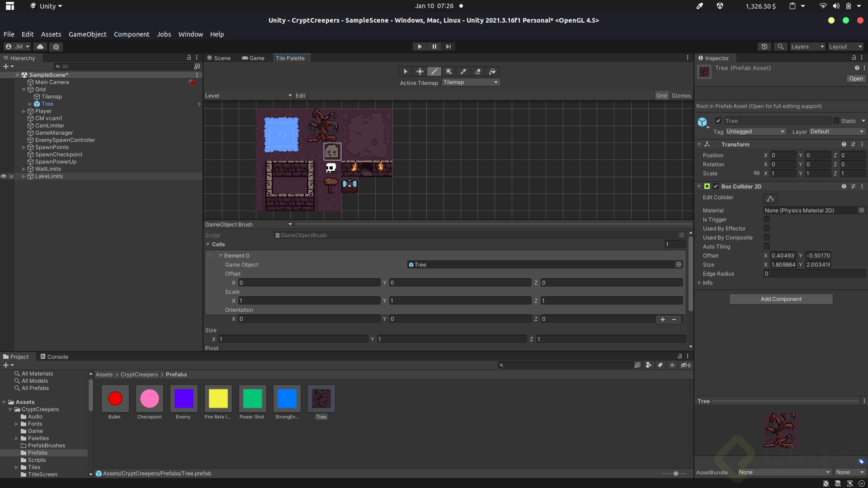Enable Auto Tiling on the Box Collider 2D
Screen dimensions: 868x488
click(767, 246)
